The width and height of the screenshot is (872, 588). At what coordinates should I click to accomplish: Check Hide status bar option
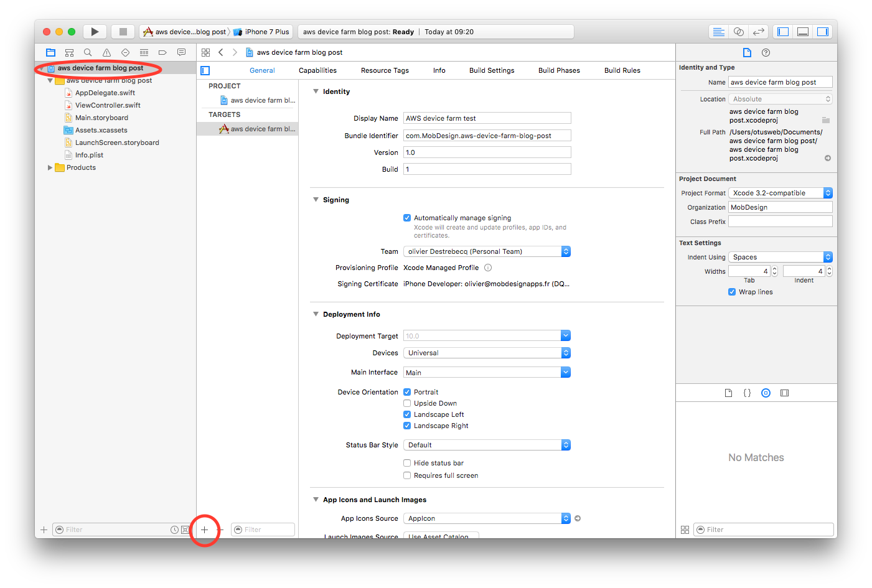tap(407, 463)
